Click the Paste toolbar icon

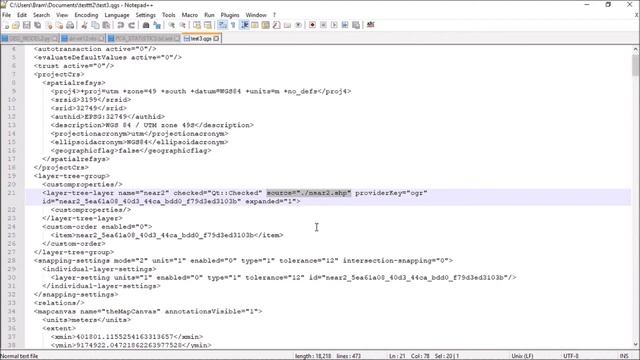(x=106, y=25)
